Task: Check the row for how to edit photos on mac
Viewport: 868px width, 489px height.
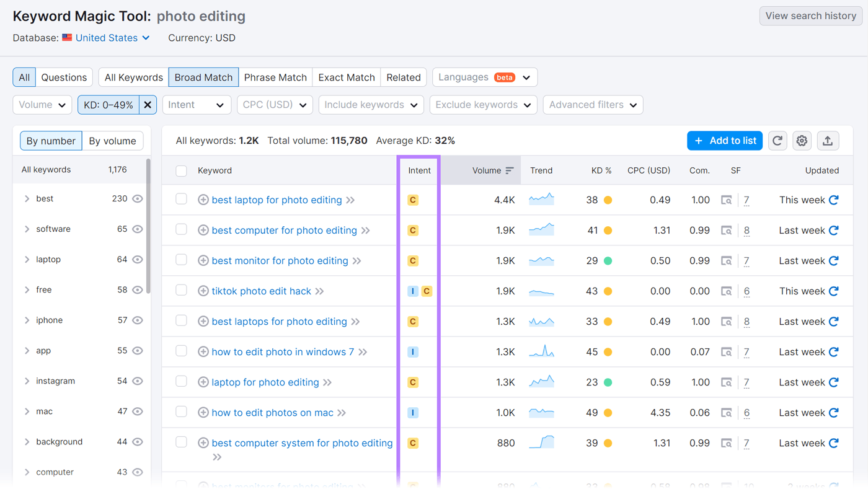Action: click(x=182, y=412)
